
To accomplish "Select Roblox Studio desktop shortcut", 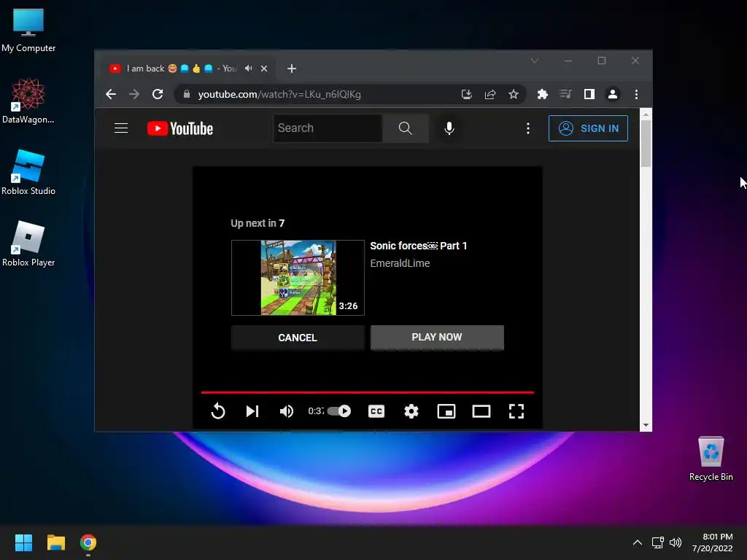I will pos(28,172).
